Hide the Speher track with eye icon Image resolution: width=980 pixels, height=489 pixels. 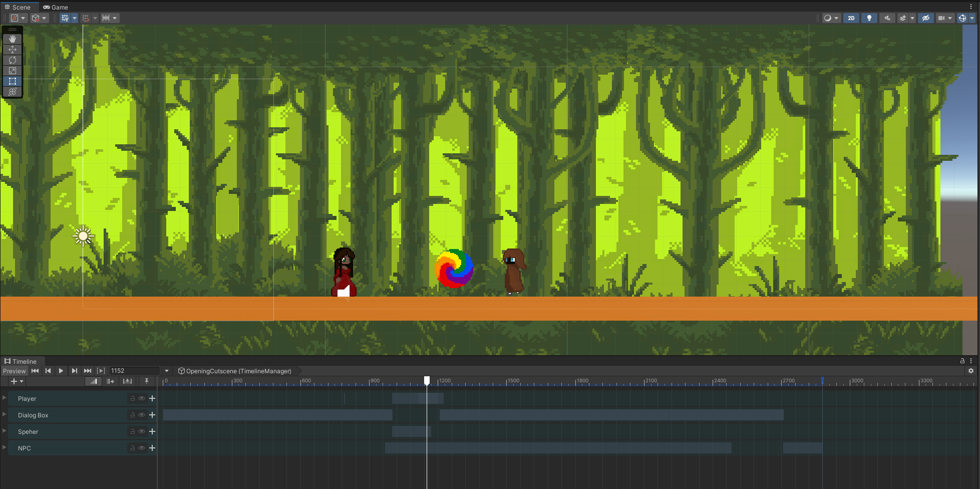click(142, 431)
